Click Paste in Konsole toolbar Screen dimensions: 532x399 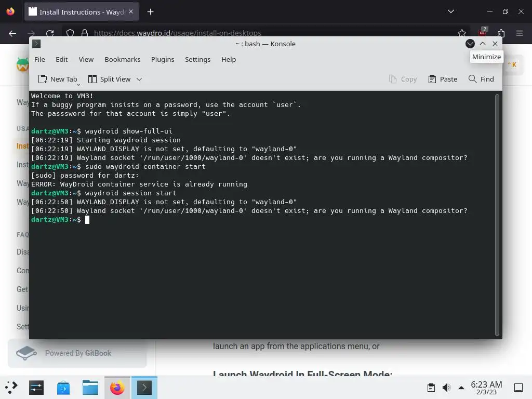443,79
